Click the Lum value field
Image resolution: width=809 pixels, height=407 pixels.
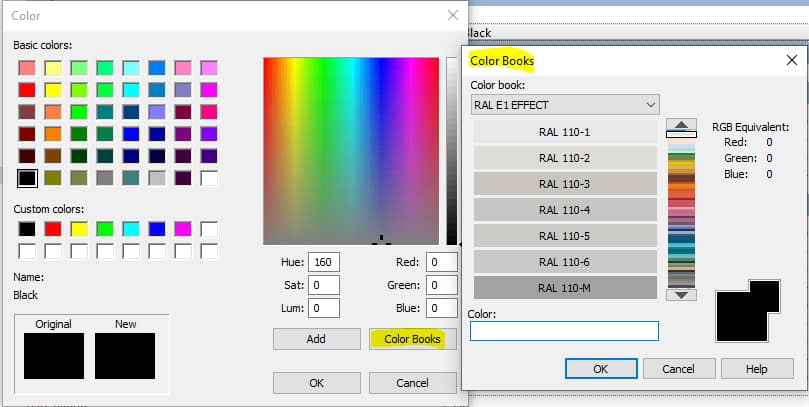(x=324, y=308)
